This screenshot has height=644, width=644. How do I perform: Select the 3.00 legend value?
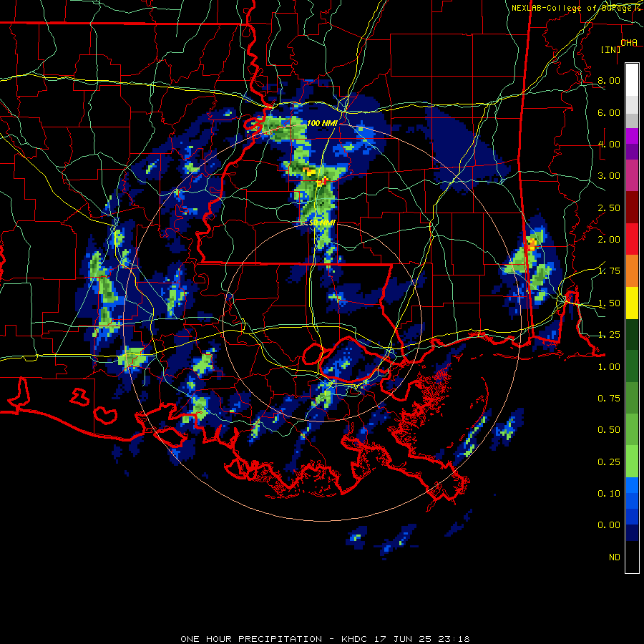(609, 176)
